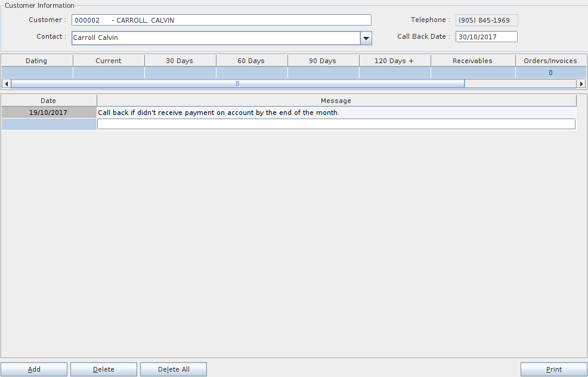
Task: Click the Delete All button
Action: coord(174,369)
